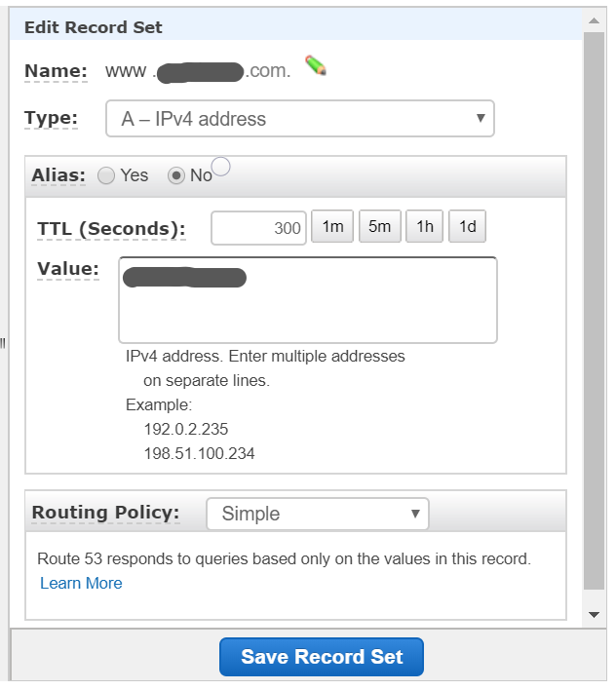Set TTL using the 1d button
616x690 pixels.
click(x=468, y=227)
